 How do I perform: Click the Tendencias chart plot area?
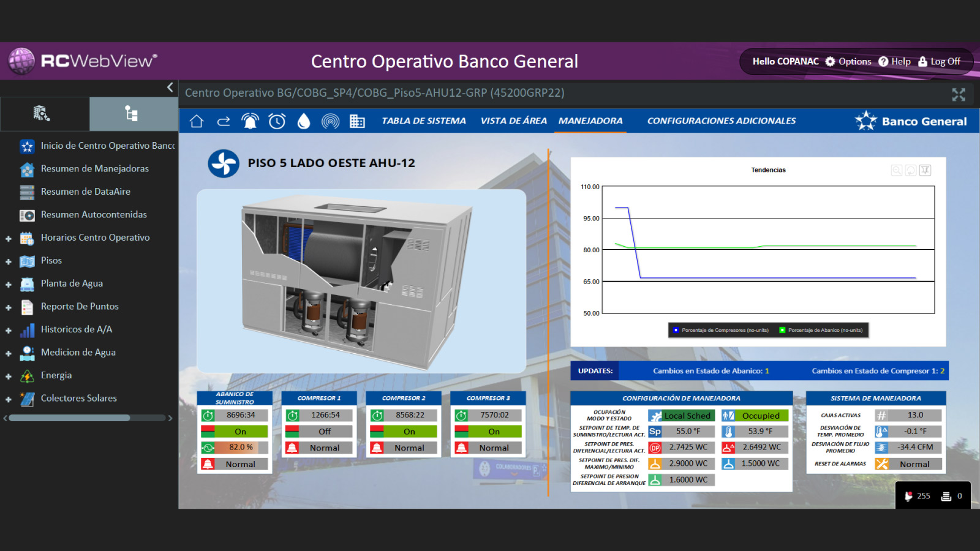pyautogui.click(x=768, y=250)
